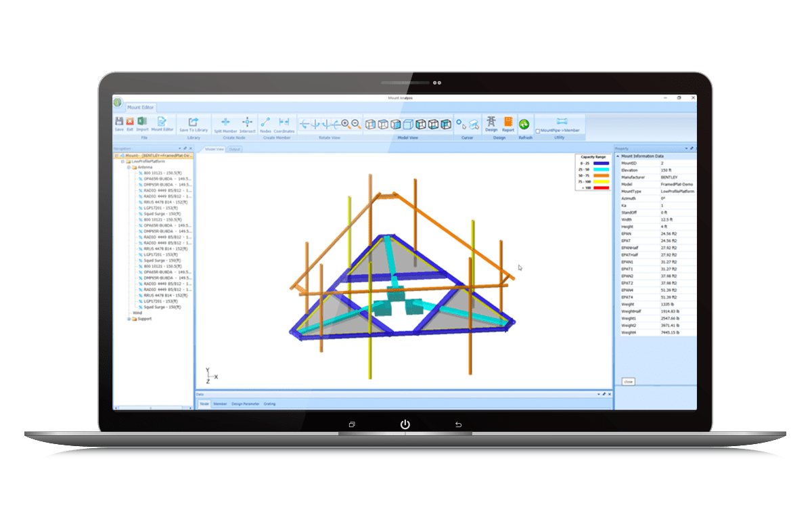Click the Design icon in the Design group
Screen dimensions: 812x528
pyautogui.click(x=491, y=124)
